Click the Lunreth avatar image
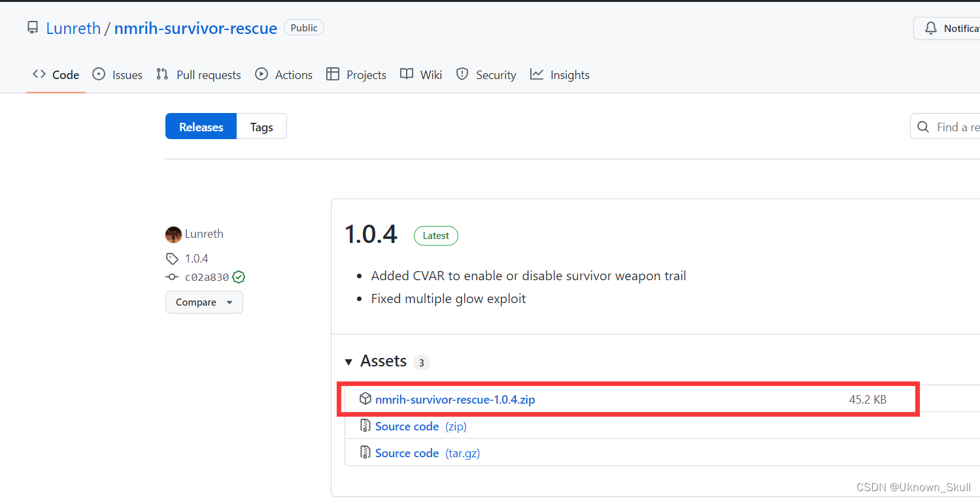 pos(173,234)
